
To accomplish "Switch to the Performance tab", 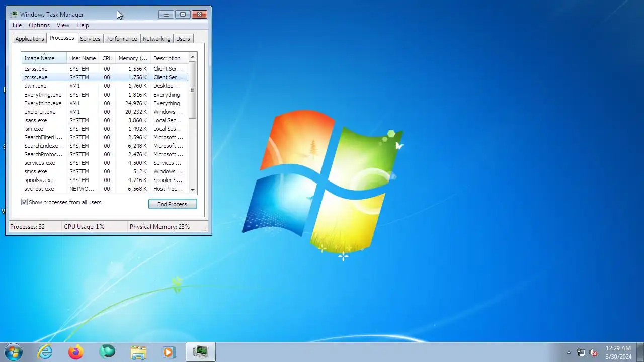I will (x=121, y=39).
